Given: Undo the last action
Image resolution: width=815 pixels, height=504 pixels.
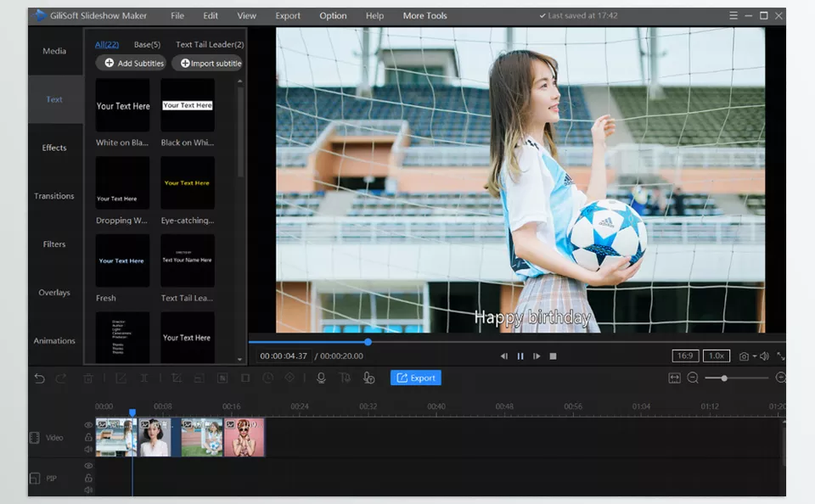Looking at the screenshot, I should click(40, 378).
